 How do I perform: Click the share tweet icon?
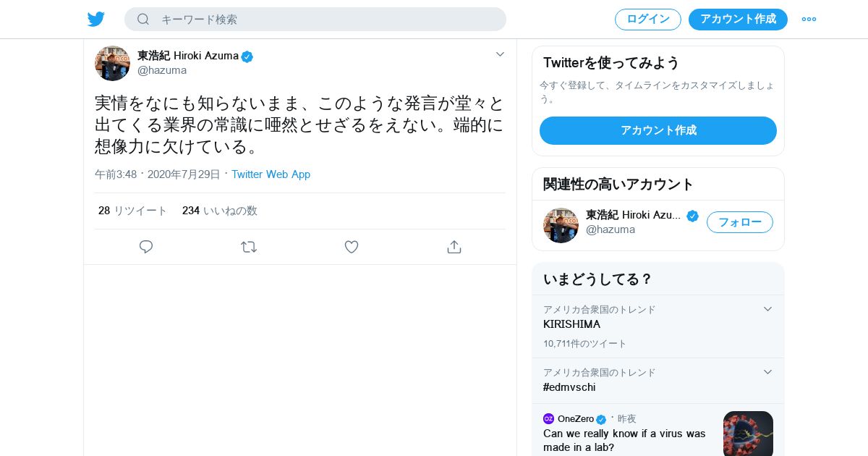[454, 247]
